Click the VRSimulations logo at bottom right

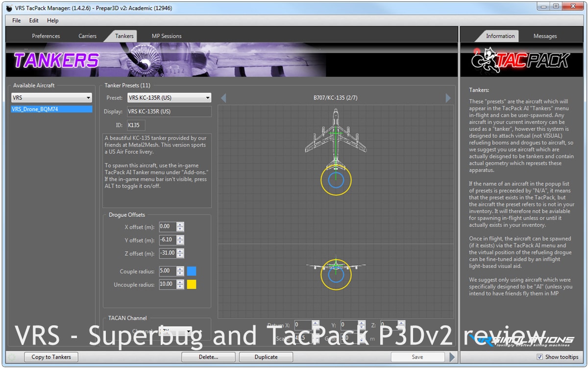[522, 340]
